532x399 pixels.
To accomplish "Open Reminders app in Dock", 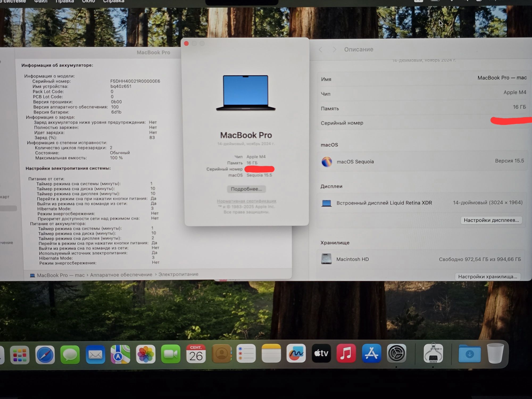I will (x=246, y=354).
